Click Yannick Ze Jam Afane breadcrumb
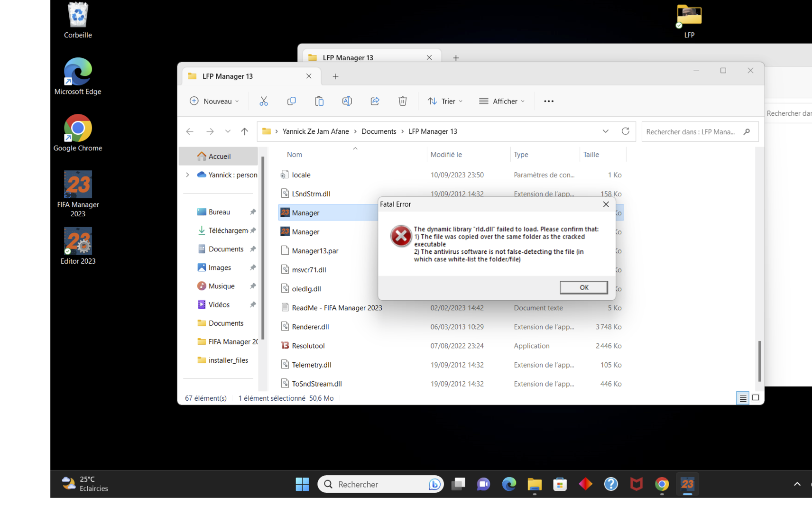This screenshot has width=812, height=516. [315, 131]
